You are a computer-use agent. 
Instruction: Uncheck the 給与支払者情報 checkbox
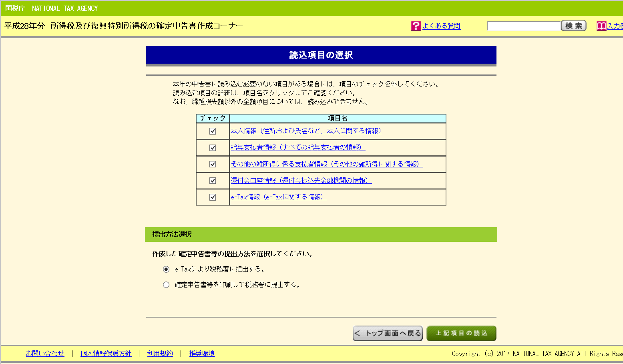point(213,148)
